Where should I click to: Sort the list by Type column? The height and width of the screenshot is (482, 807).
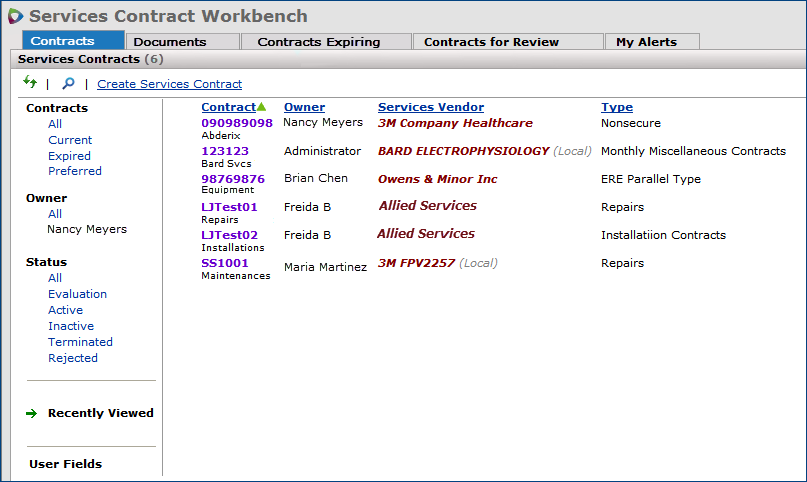click(x=616, y=107)
